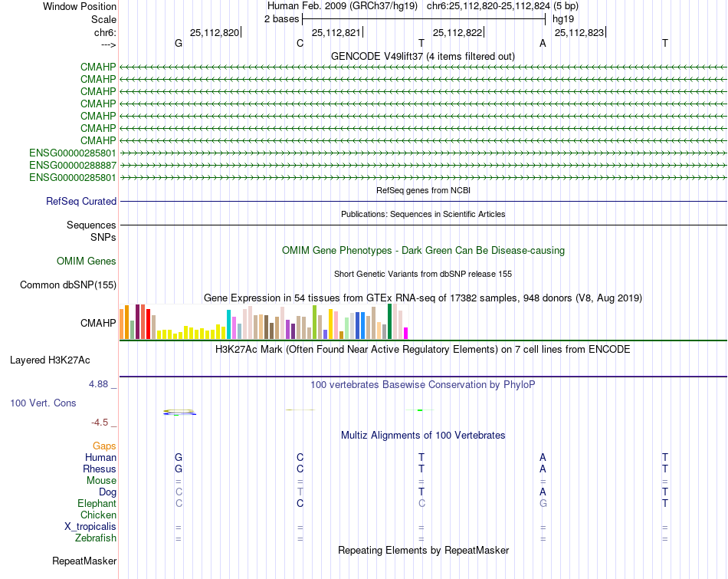Click the magenta bar in GTEx chart
This screenshot has height=579, width=728.
(406, 333)
